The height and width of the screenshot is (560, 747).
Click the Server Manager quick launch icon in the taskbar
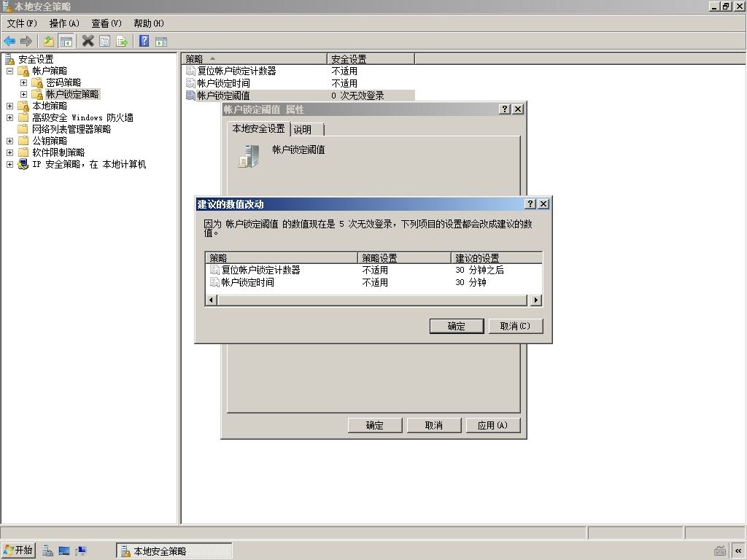pos(47,551)
